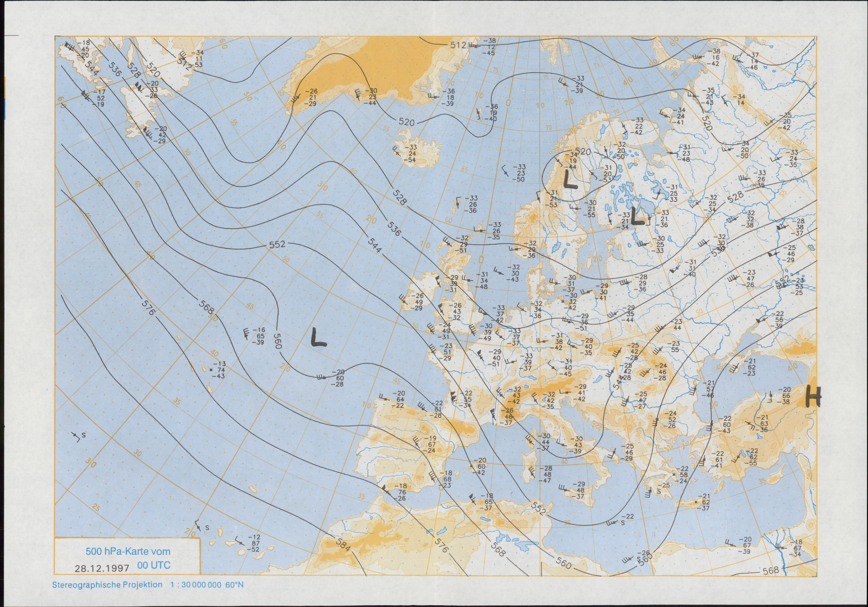
Task: Click the scale text '1 : 30 000 000 60°N'
Action: tap(207, 585)
